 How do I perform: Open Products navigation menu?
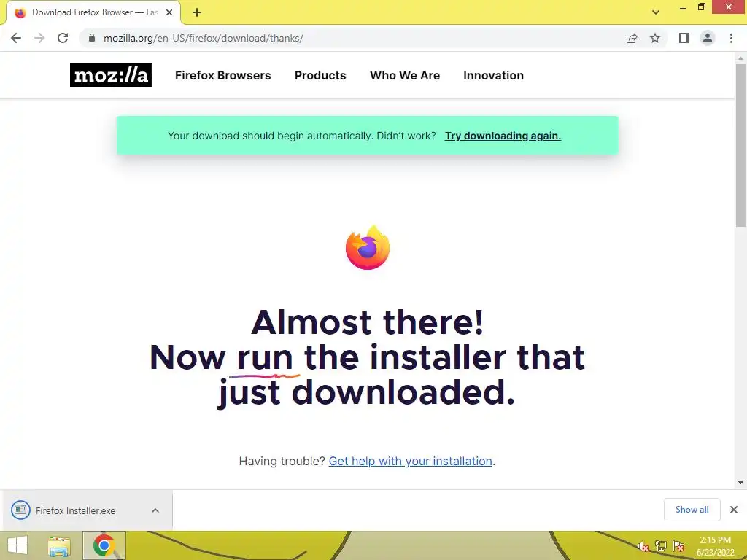tap(320, 75)
